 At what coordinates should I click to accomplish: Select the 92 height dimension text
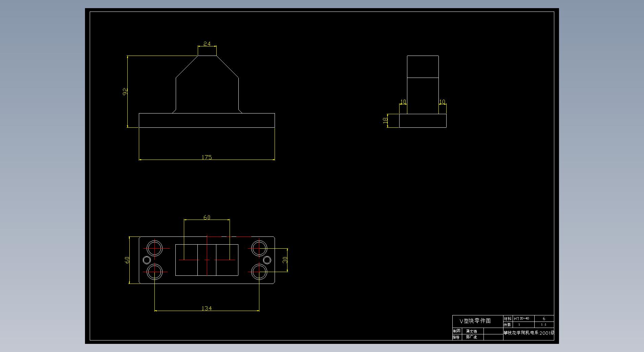[125, 91]
